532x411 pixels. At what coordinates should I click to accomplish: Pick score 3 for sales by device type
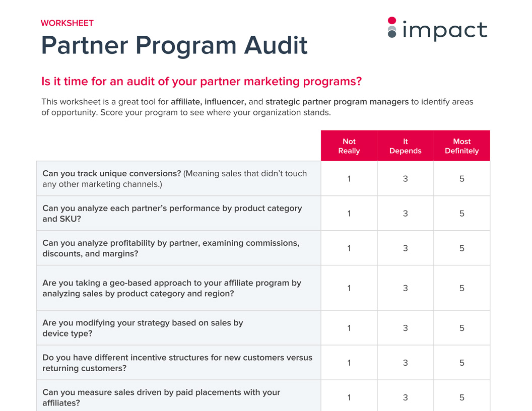tap(405, 328)
